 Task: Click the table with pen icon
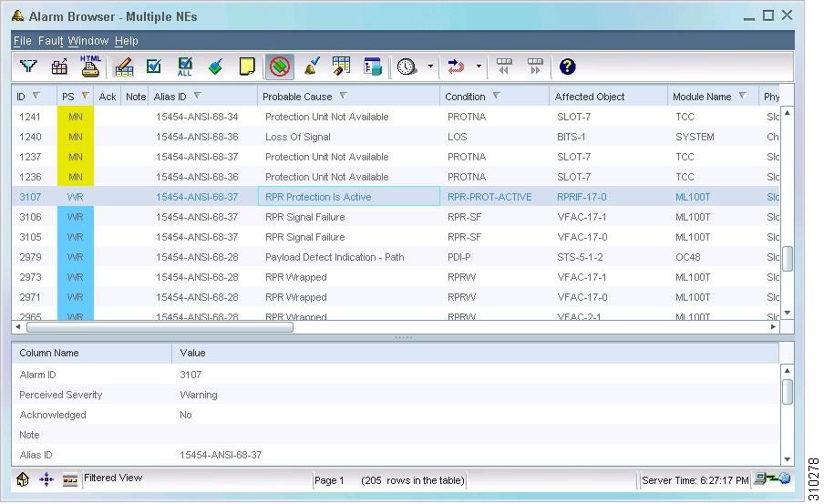pos(342,67)
